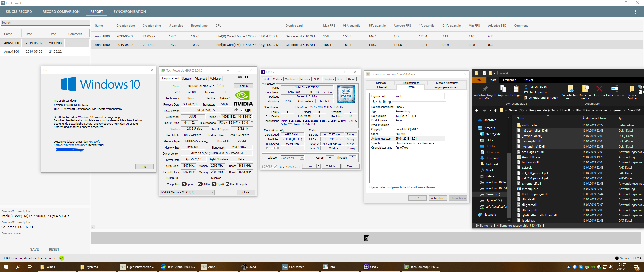Toggle the UEFI checkbox
This screenshot has height=272, width=644.
pyautogui.click(x=243, y=111)
